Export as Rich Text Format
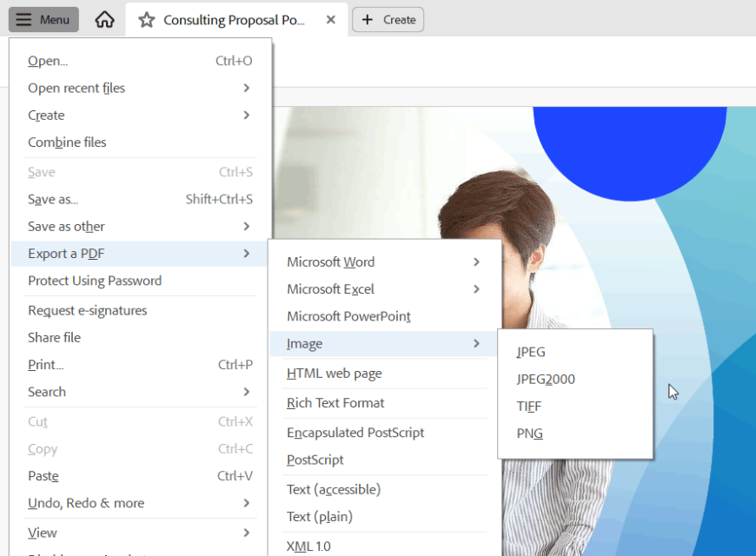 (384, 402)
